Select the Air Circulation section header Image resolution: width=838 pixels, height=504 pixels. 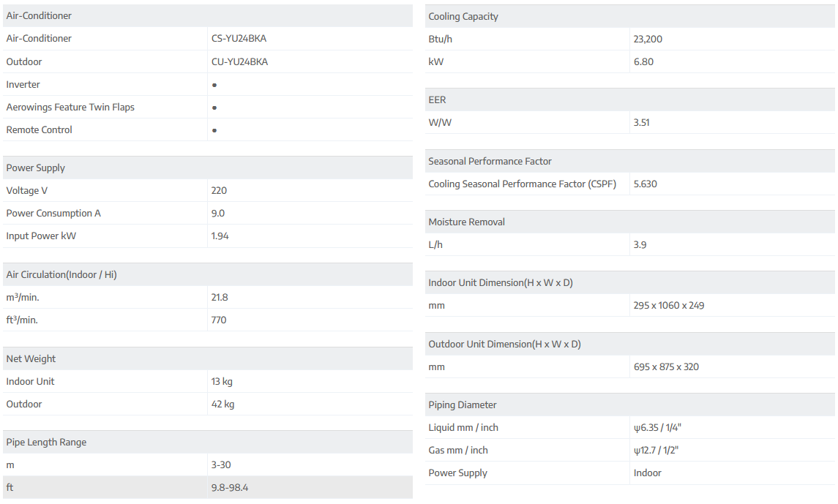[61, 275]
